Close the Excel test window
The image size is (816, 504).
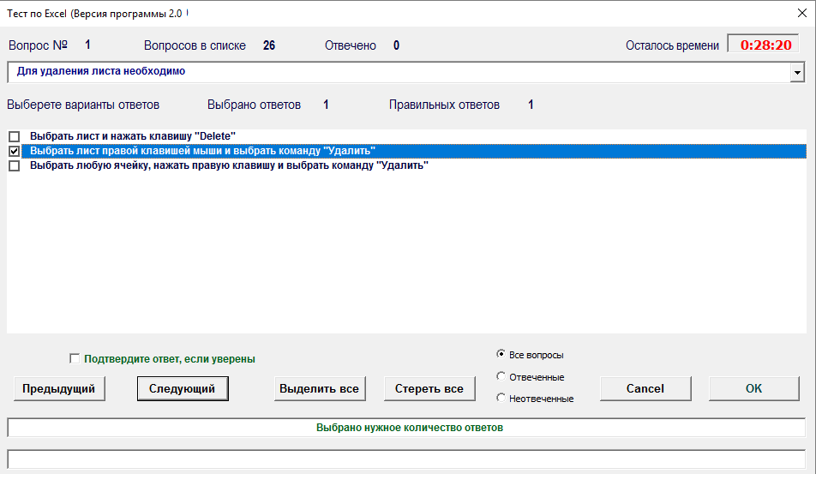coord(802,13)
